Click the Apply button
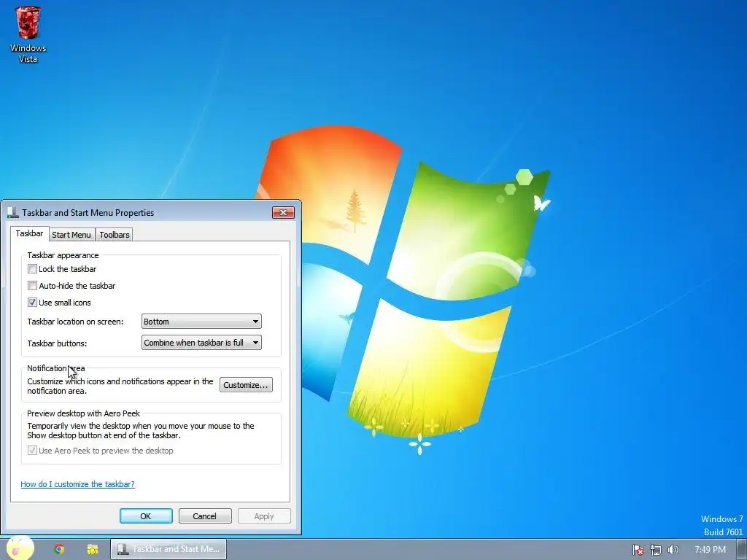 click(x=264, y=516)
